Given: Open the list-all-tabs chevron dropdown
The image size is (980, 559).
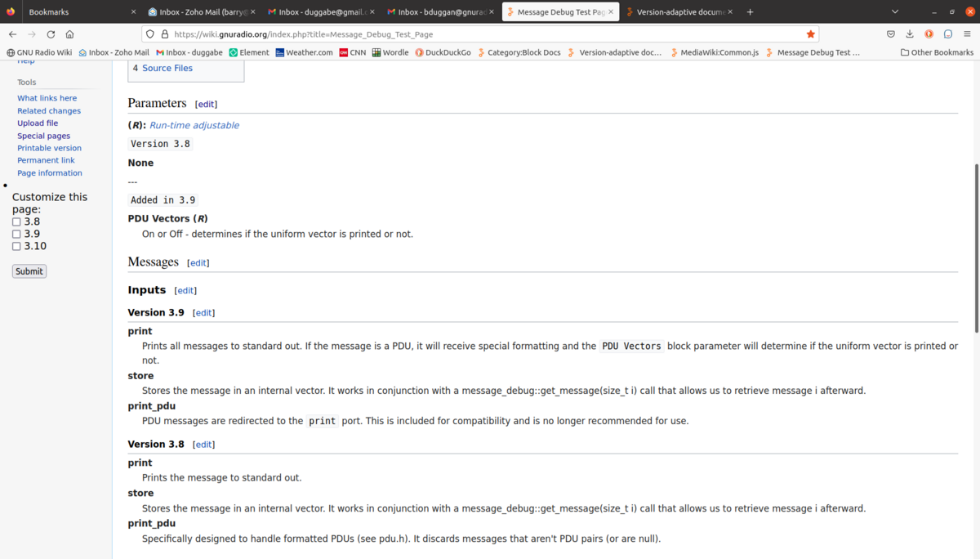Looking at the screenshot, I should [x=895, y=11].
